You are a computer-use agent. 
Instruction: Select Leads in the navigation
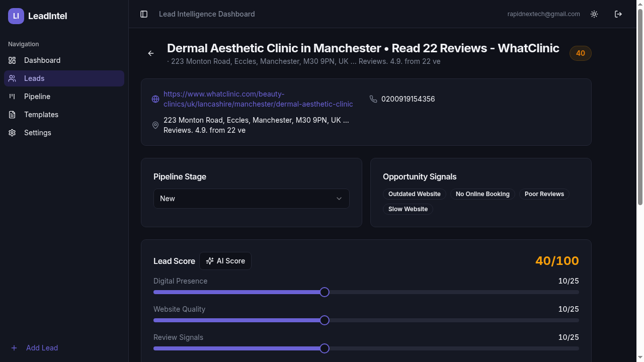[64, 78]
